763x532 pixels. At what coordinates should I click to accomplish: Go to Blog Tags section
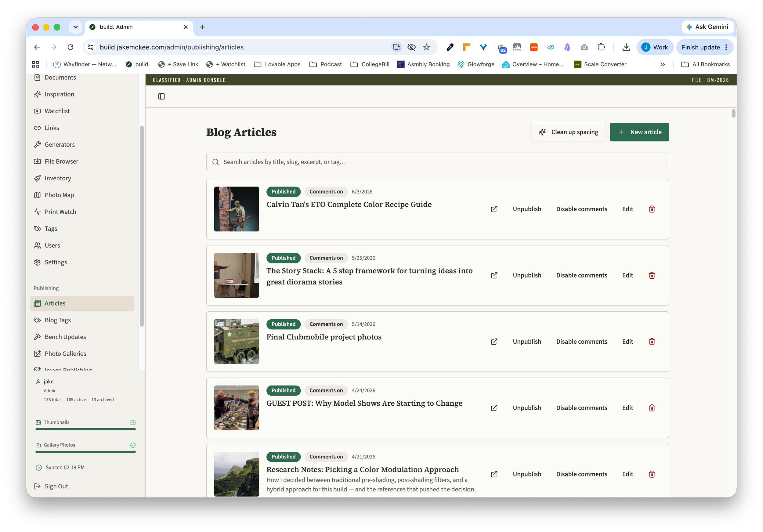82,320
